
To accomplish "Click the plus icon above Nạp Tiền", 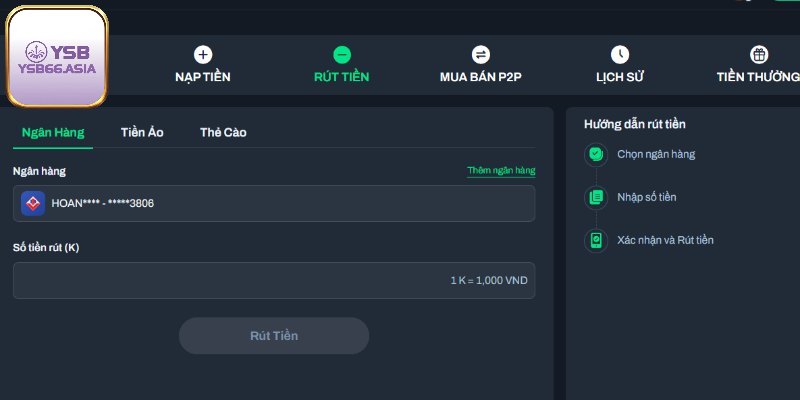I will (x=203, y=55).
